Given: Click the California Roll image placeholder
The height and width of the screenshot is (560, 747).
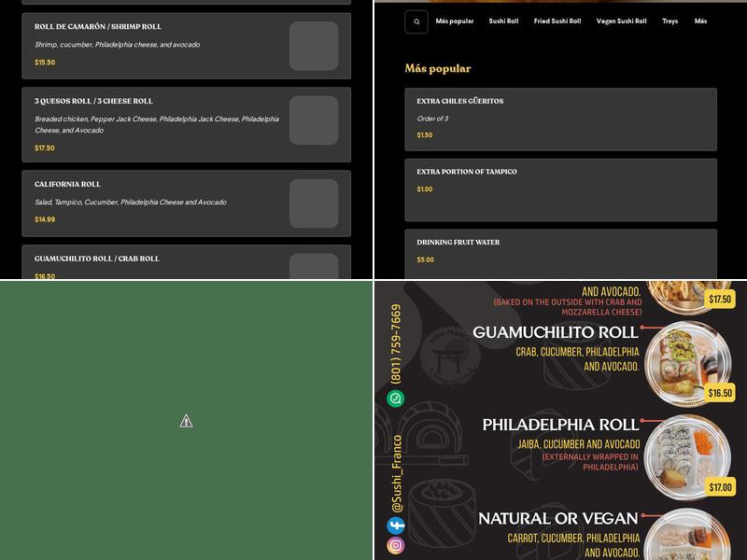Looking at the screenshot, I should tap(314, 203).
